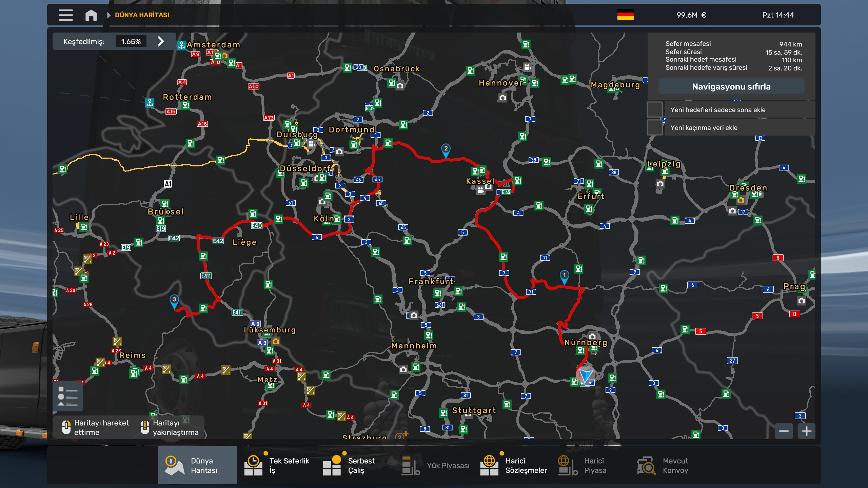This screenshot has height=488, width=868.
Task: Click the Dresden city label
Action: (x=748, y=188)
